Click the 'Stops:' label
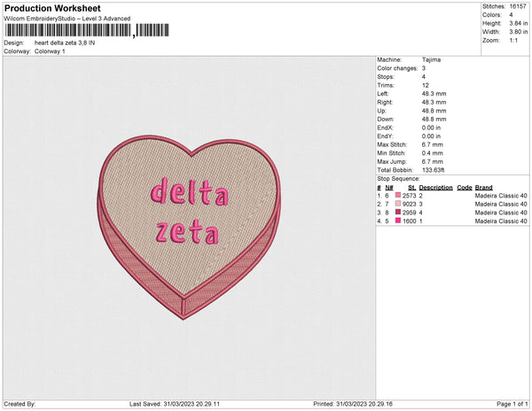The image size is (532, 411). [386, 77]
